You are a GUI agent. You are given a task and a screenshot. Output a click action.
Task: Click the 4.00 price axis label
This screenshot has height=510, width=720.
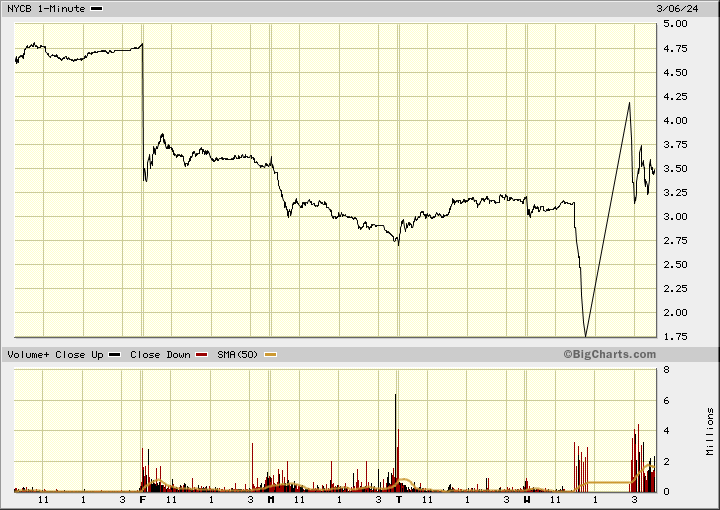675,121
